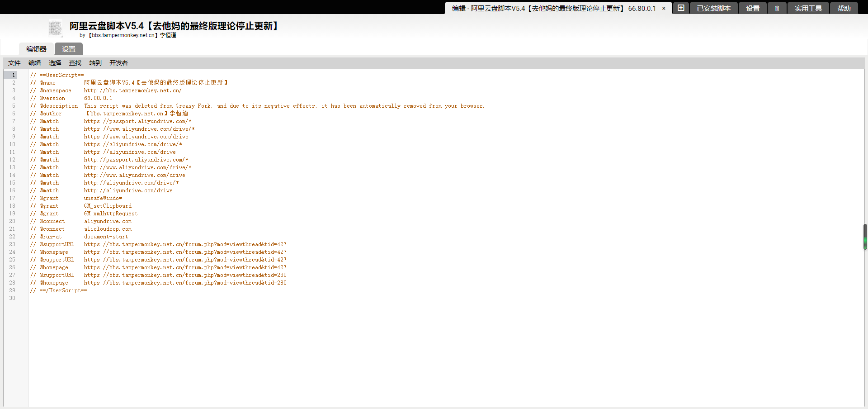Switch to the 实用工具 tab
Viewport: 868px width, 409px height.
click(x=808, y=8)
